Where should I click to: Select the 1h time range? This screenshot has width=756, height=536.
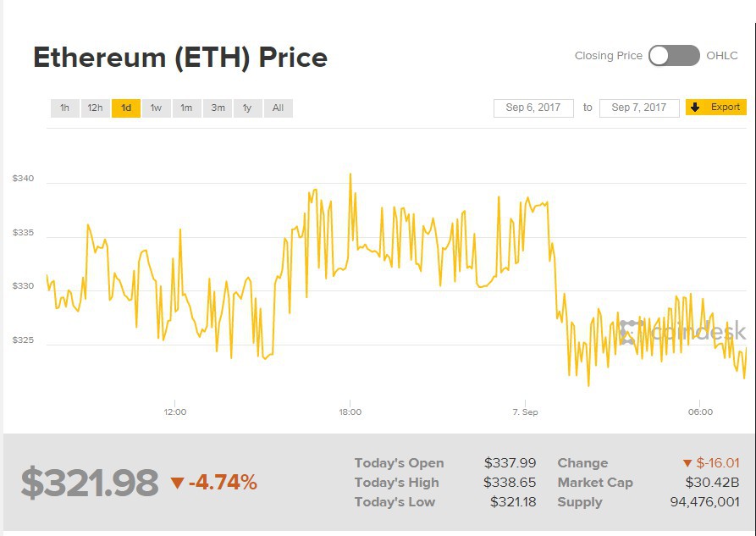coord(64,108)
